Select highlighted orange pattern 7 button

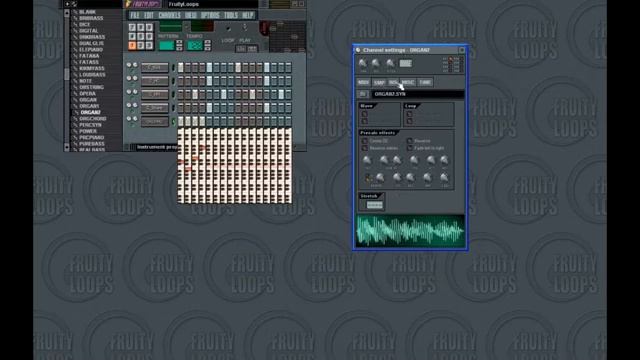coord(132,45)
